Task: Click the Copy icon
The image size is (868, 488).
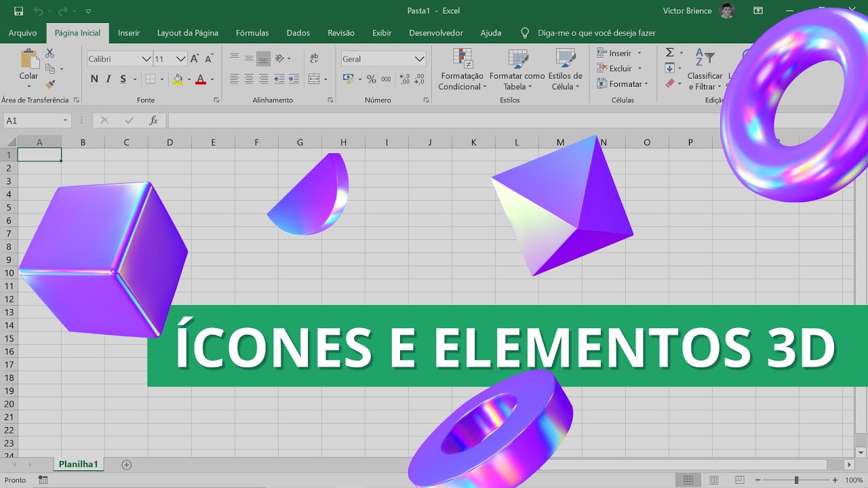Action: [50, 68]
